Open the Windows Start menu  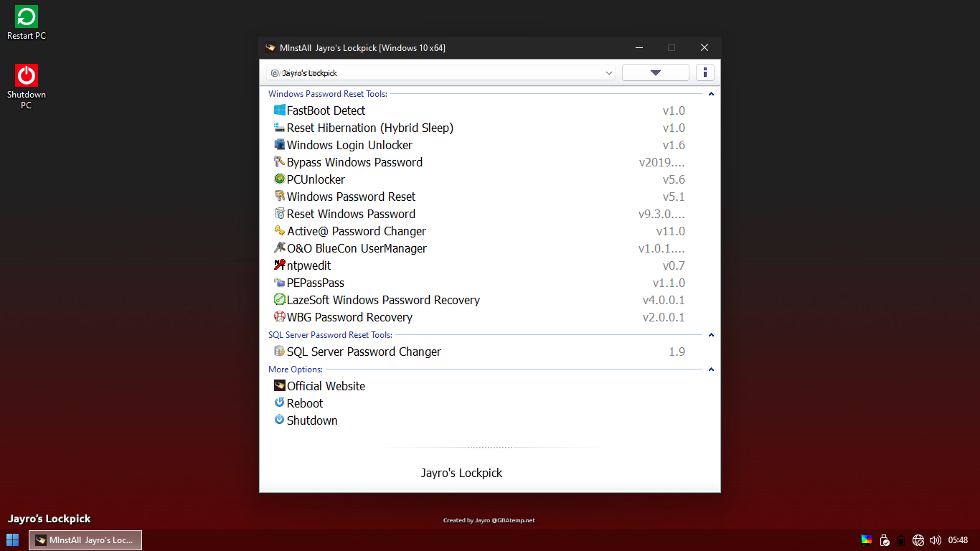tap(13, 540)
